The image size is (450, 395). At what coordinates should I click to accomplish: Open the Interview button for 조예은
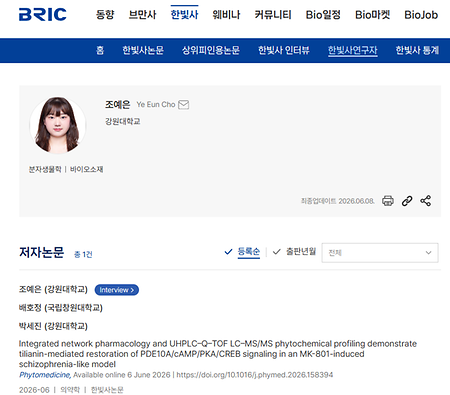tap(117, 290)
